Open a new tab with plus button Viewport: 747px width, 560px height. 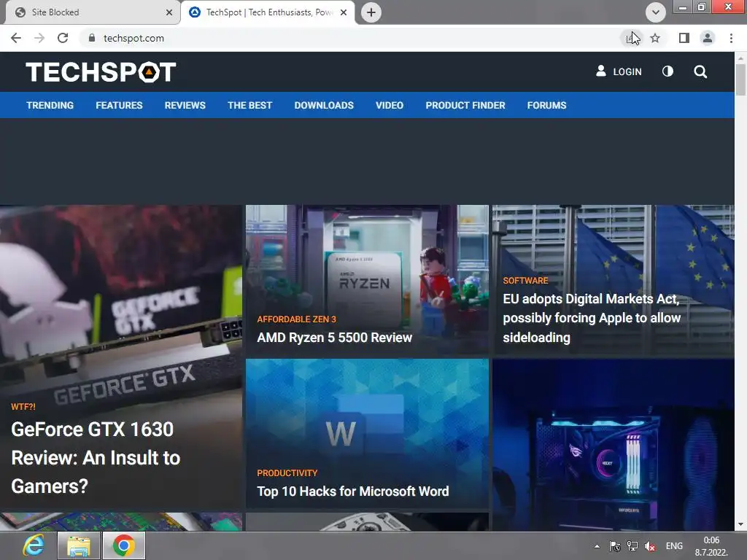371,12
